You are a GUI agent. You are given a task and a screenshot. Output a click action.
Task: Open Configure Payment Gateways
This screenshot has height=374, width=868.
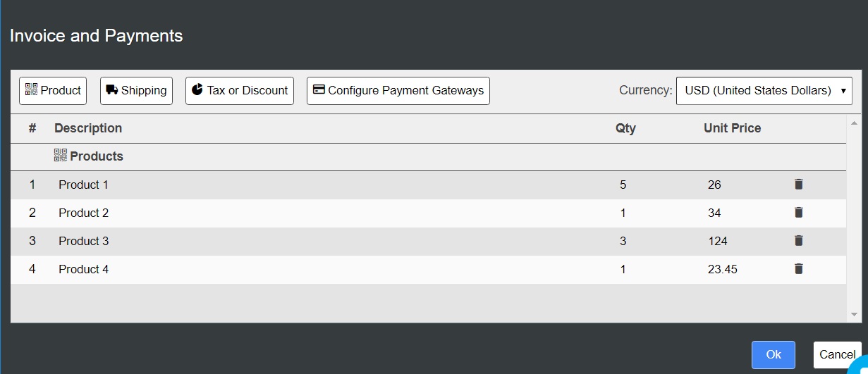(398, 91)
